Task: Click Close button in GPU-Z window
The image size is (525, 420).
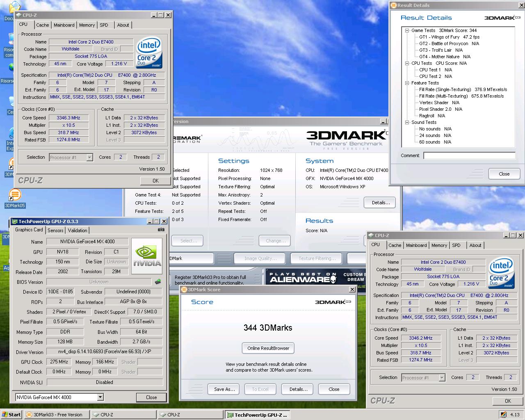Action: [x=151, y=397]
